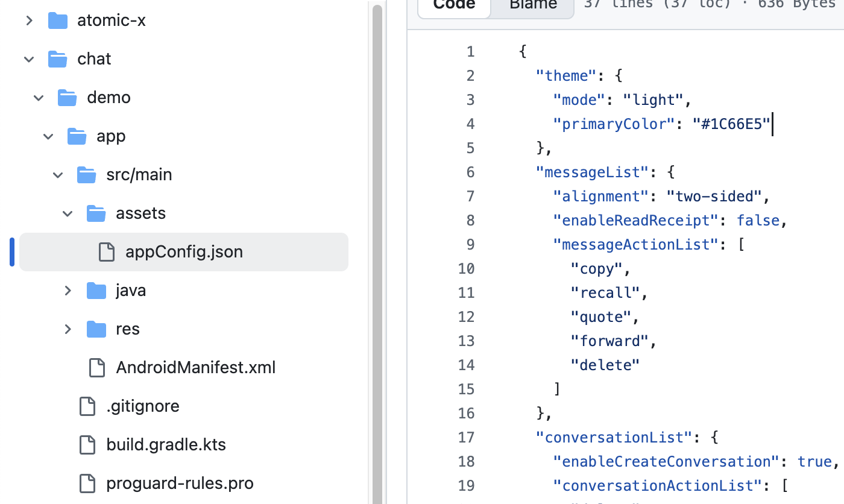
Task: Expand the java folder chevron
Action: tap(68, 291)
